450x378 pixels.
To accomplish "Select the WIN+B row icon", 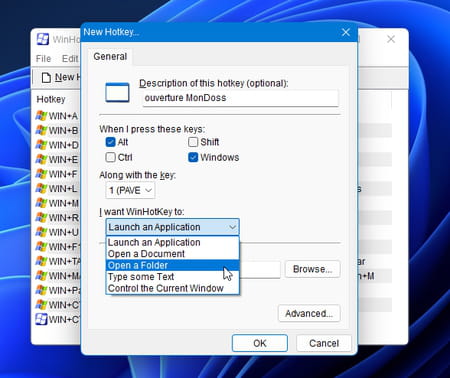I will [41, 130].
